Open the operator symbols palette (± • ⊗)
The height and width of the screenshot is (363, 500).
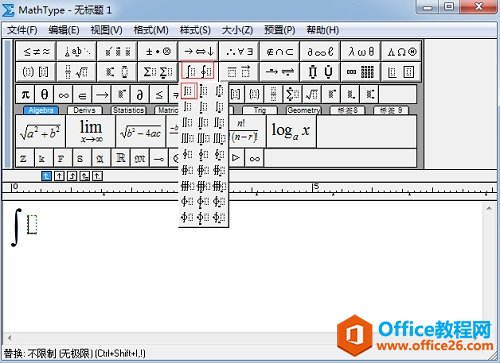click(158, 51)
